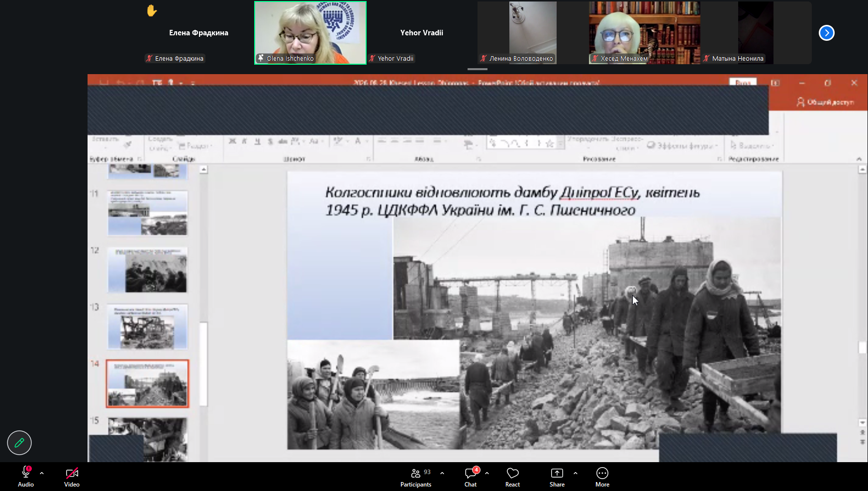
Task: Open the Раздел section dropdown
Action: 195,146
